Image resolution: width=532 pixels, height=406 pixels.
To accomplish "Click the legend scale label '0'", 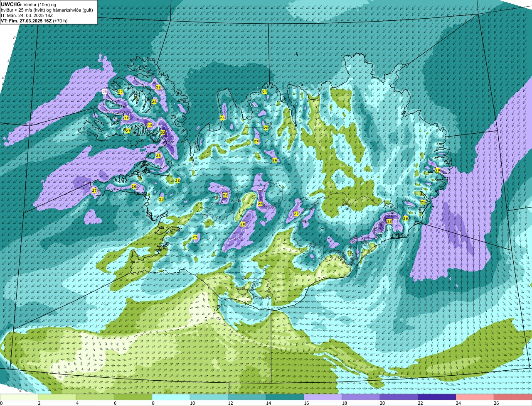I will tap(1, 403).
